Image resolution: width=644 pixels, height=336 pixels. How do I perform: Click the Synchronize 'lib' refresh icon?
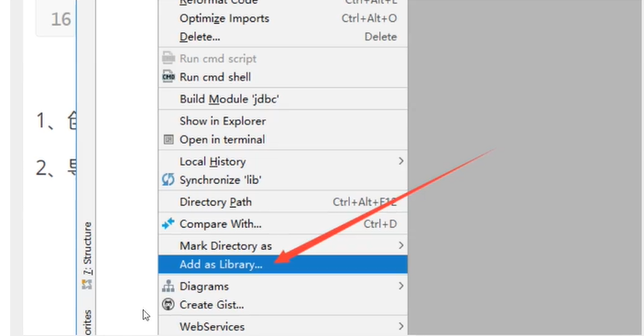coord(168,179)
